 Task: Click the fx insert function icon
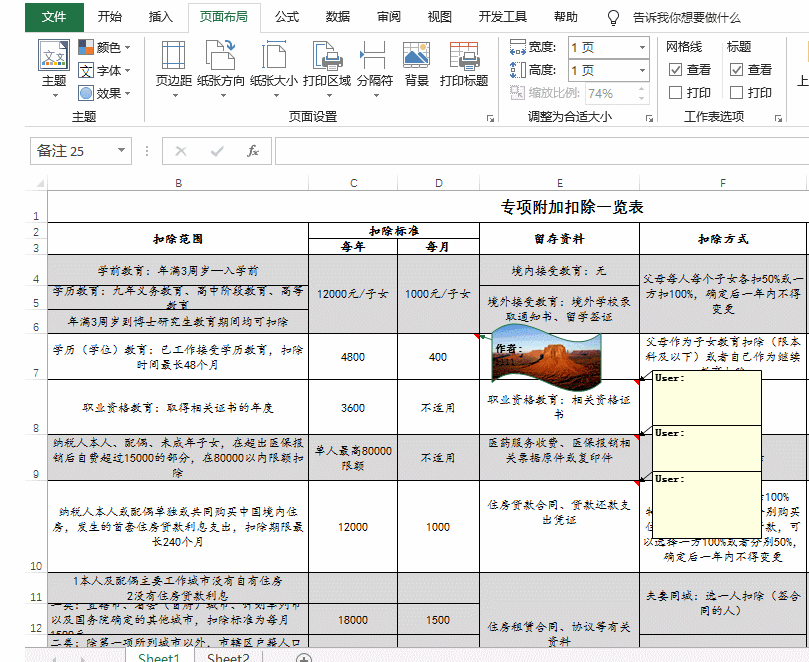pos(253,151)
